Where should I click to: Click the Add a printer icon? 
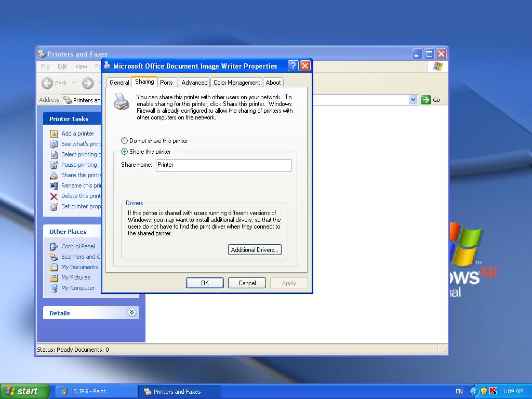(54, 134)
